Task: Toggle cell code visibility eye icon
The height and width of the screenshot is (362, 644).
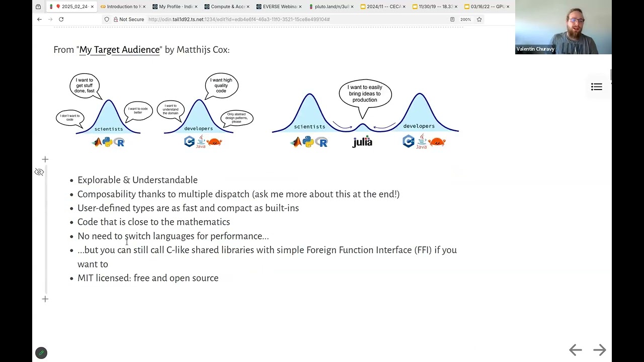Action: click(x=39, y=172)
